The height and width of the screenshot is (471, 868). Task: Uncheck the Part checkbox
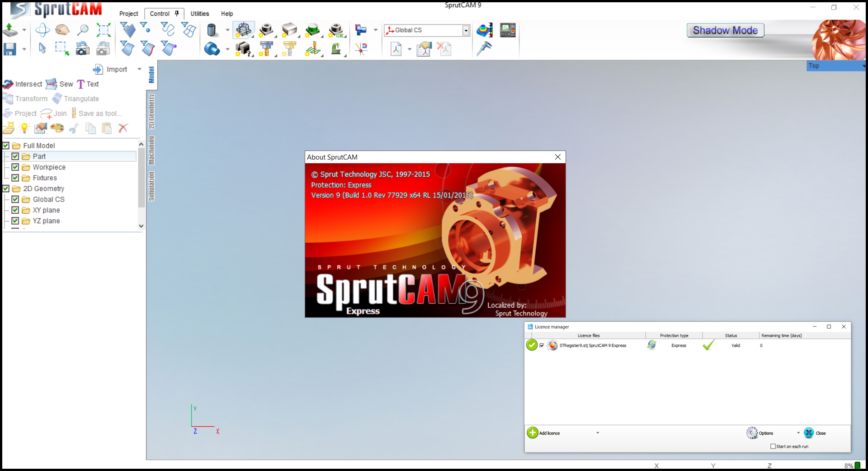point(15,156)
